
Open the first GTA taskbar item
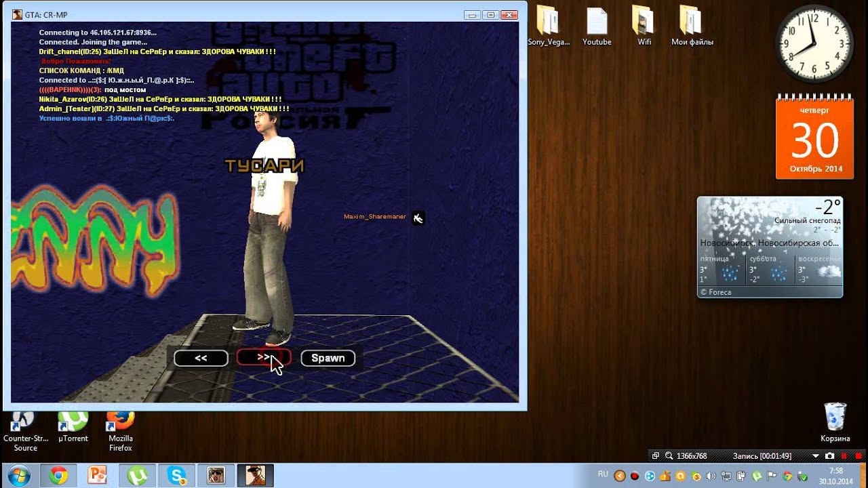tap(216, 476)
